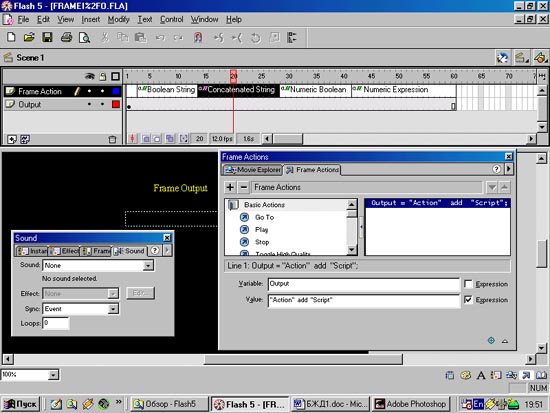Click the Paste clipboard icon
The image size is (550, 413).
point(141,37)
